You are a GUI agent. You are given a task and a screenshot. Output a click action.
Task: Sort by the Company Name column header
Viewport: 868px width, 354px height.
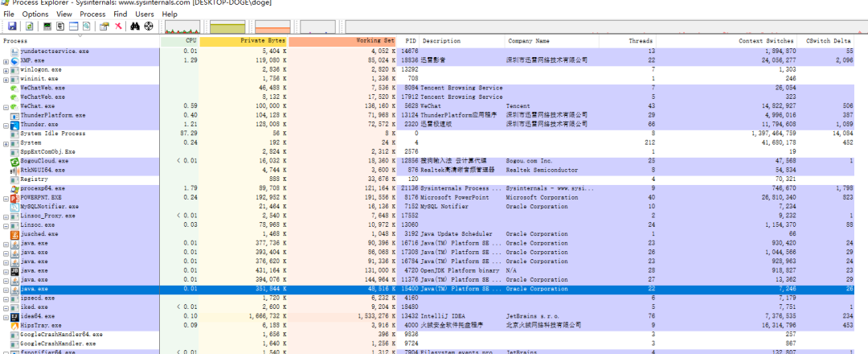pyautogui.click(x=552, y=41)
